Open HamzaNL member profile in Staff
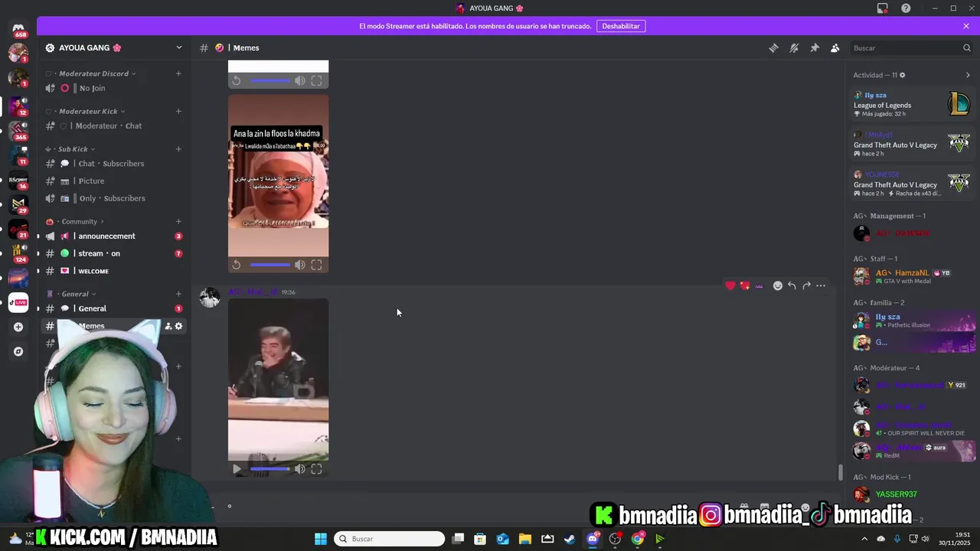This screenshot has height=551, width=980. point(913,276)
